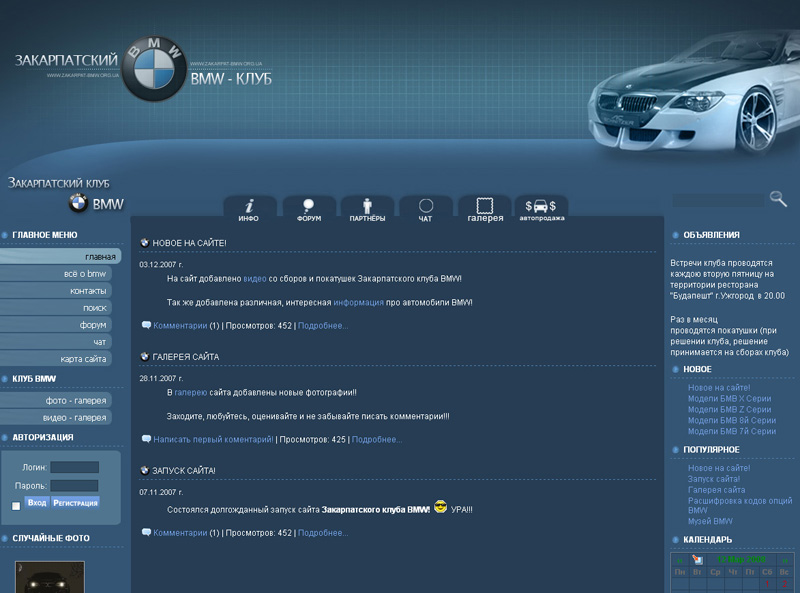This screenshot has height=593, width=800.
Task: Go to previous calendar month with left arrow
Action: tap(681, 560)
